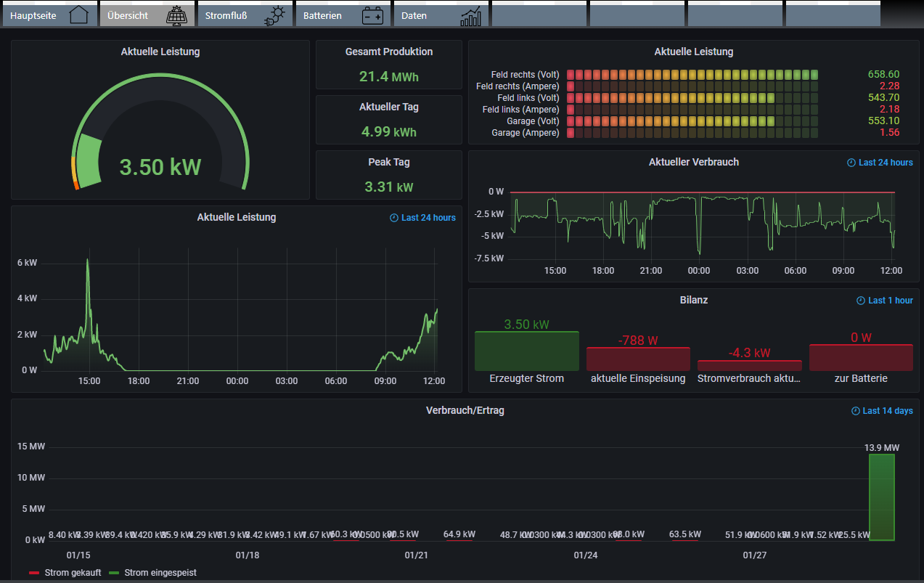The image size is (924, 583).
Task: Click the zur Batterie bar
Action: [861, 358]
